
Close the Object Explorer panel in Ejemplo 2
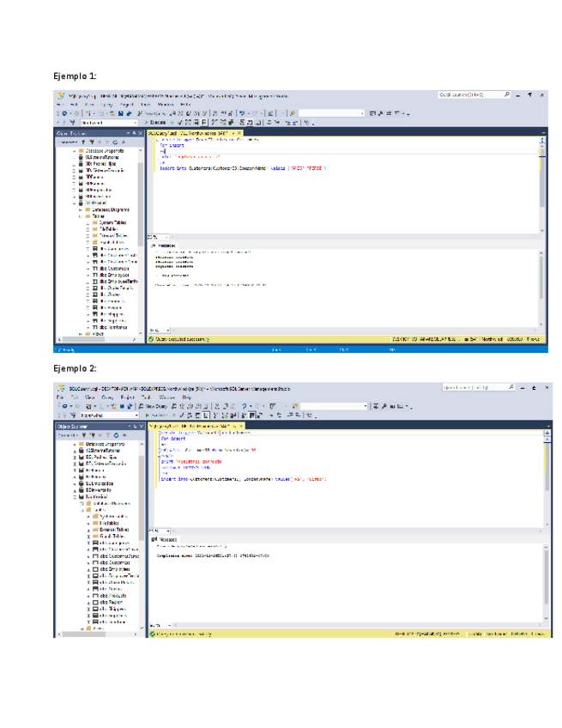140,426
